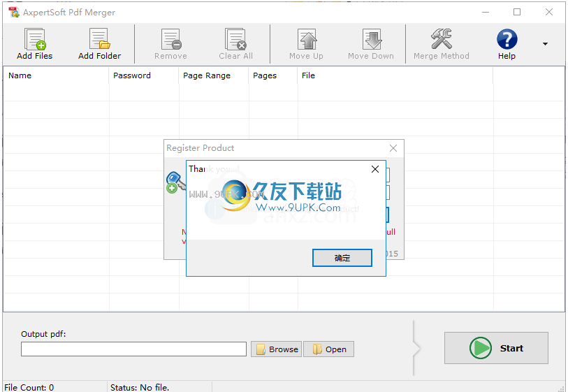The height and width of the screenshot is (392, 568).
Task: Click the Page Range column header
Action: (x=214, y=75)
